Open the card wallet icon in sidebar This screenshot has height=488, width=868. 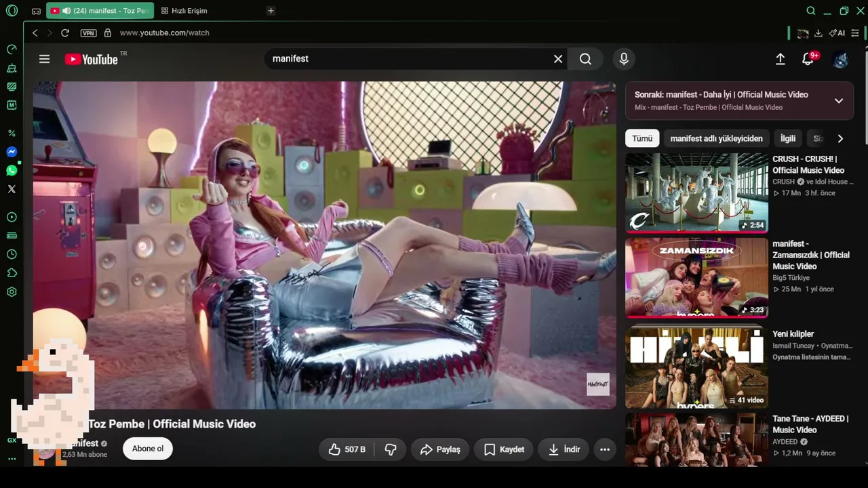12,236
